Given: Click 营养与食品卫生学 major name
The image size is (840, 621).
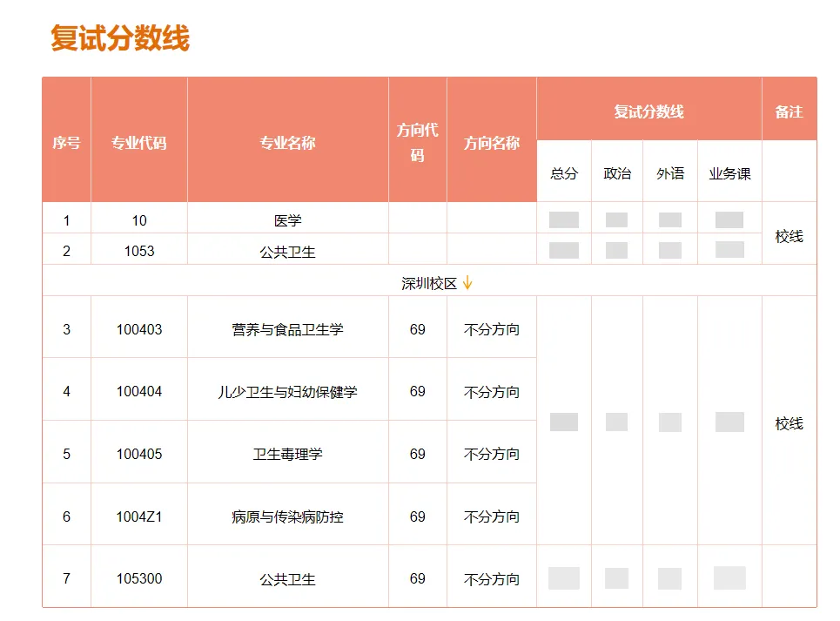Looking at the screenshot, I should coord(287,329).
